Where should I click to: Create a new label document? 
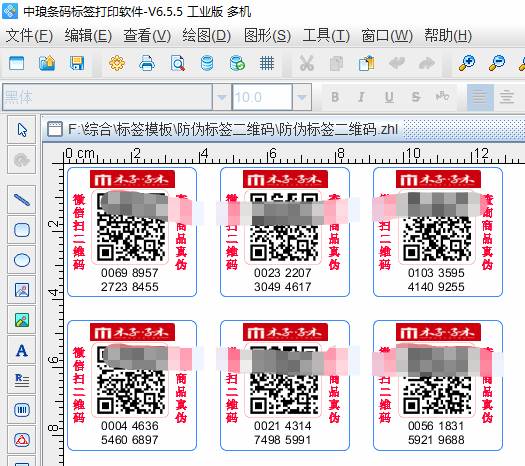[x=16, y=63]
